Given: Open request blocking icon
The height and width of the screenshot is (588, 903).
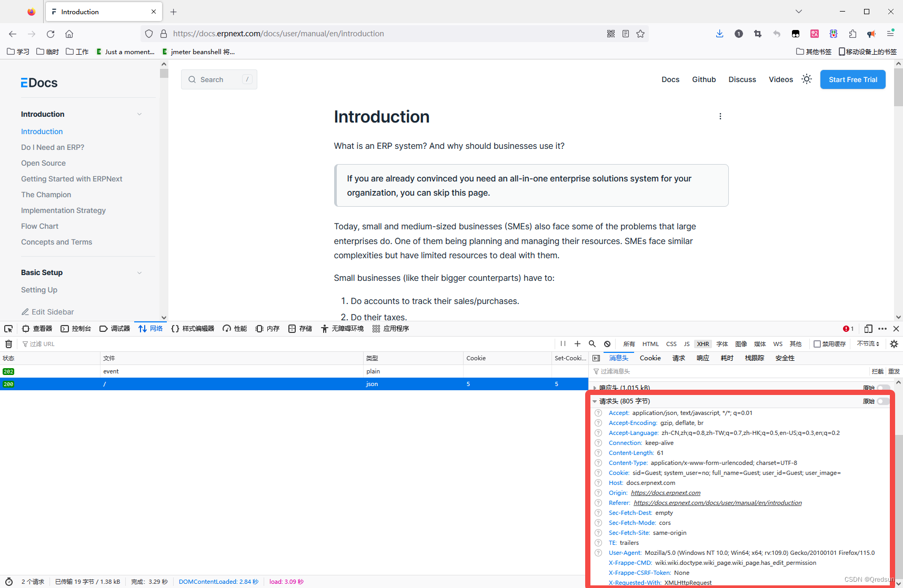Looking at the screenshot, I should (x=607, y=344).
